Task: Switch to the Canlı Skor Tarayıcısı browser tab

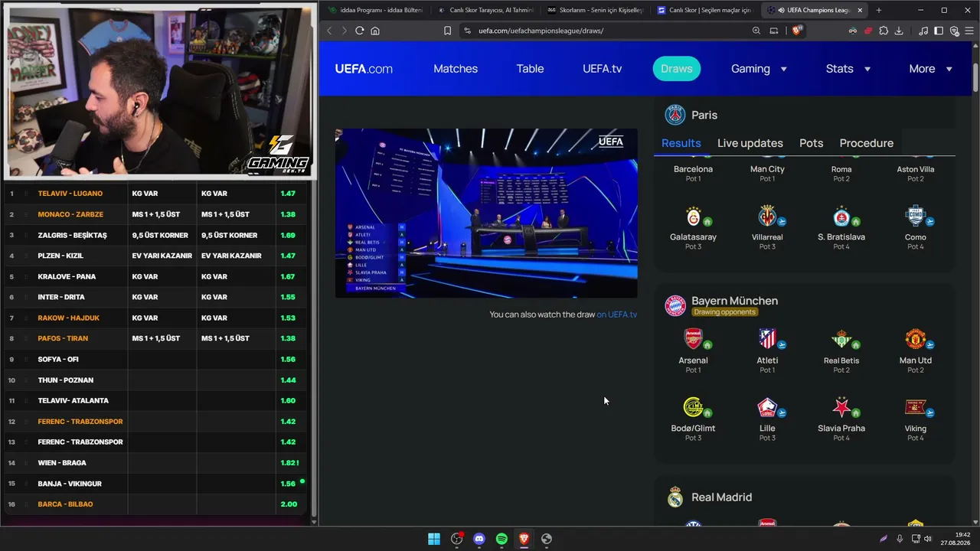Action: (485, 10)
